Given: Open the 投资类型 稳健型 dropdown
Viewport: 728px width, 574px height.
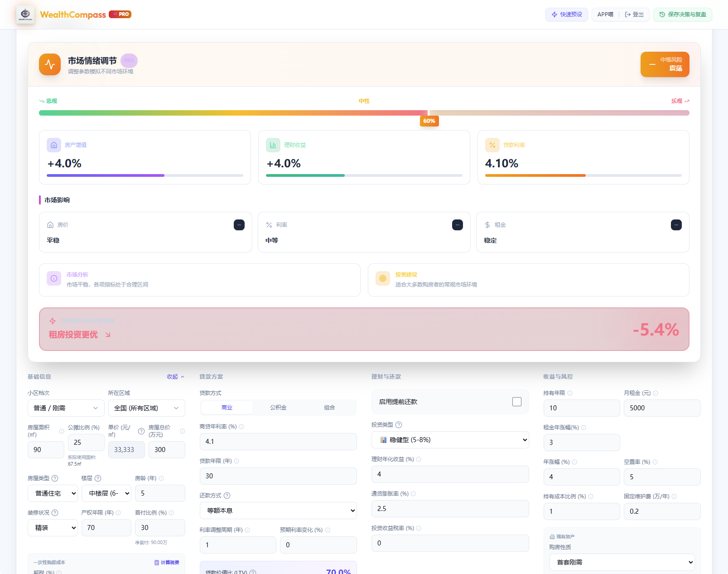Looking at the screenshot, I should click(450, 440).
